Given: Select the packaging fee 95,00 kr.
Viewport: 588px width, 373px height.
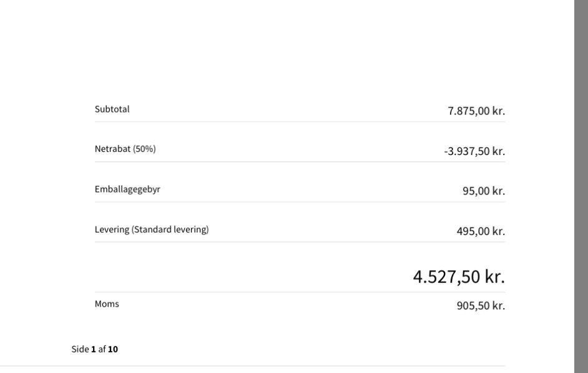Looking at the screenshot, I should pyautogui.click(x=484, y=191).
